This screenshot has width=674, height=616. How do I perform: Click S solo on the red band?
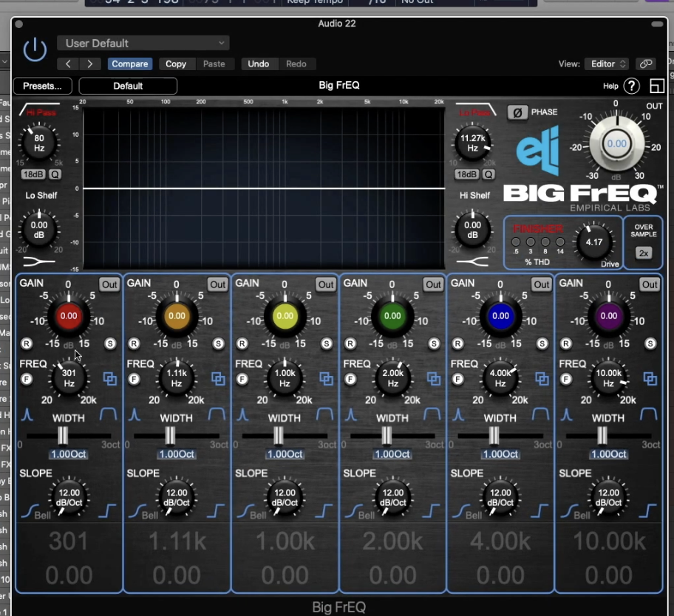[x=110, y=343]
